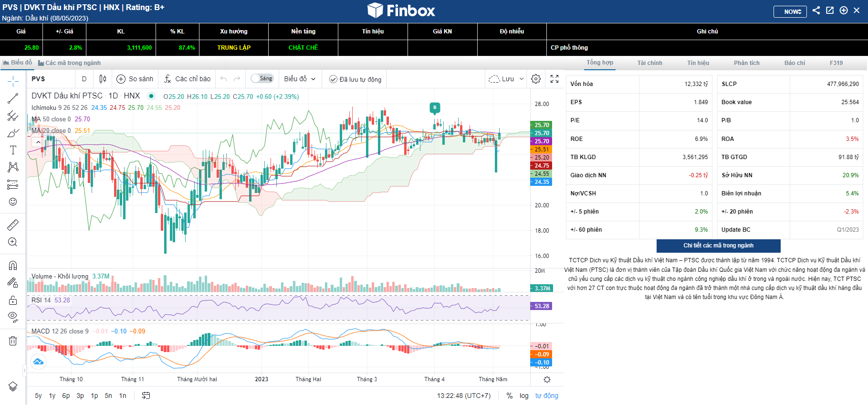Delete all drawings with trash icon
This screenshot has height=418, width=868.
pos(13,341)
